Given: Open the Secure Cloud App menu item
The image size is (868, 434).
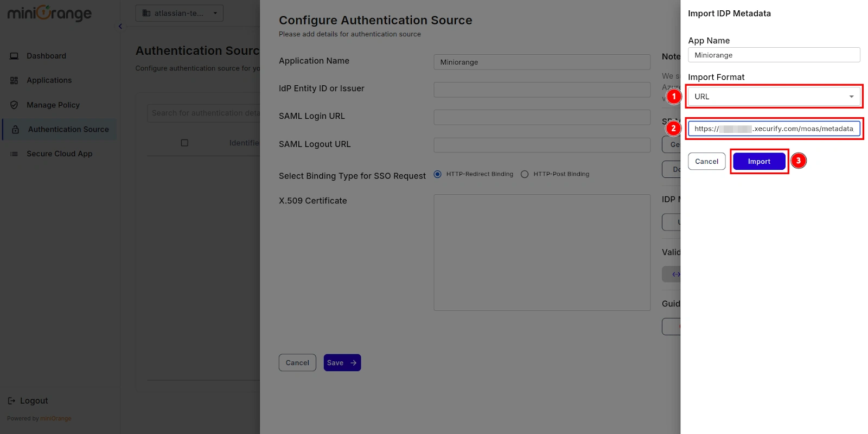Looking at the screenshot, I should point(60,154).
